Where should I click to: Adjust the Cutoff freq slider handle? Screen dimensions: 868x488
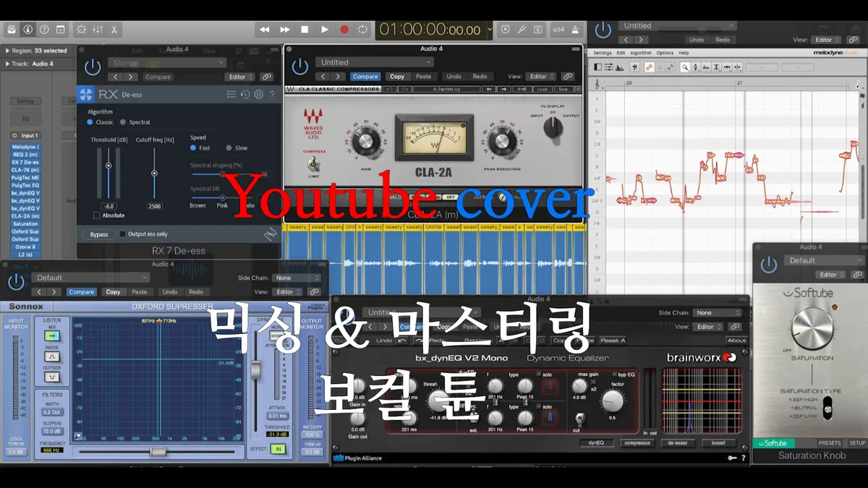[154, 174]
